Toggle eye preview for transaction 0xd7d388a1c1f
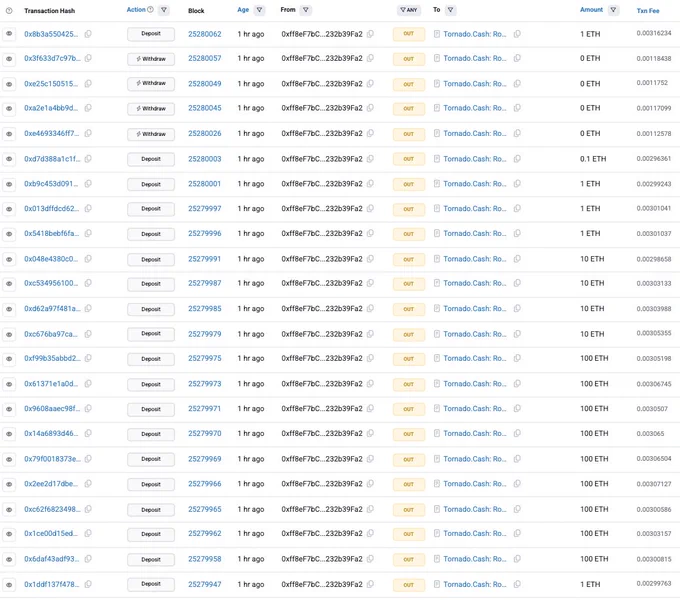Screen dimensions: 680x600 (9, 159)
